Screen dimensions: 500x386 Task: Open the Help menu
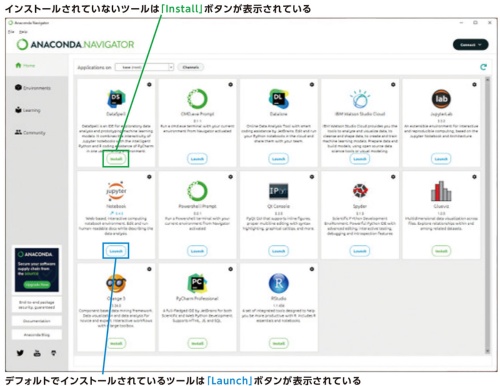click(x=23, y=32)
